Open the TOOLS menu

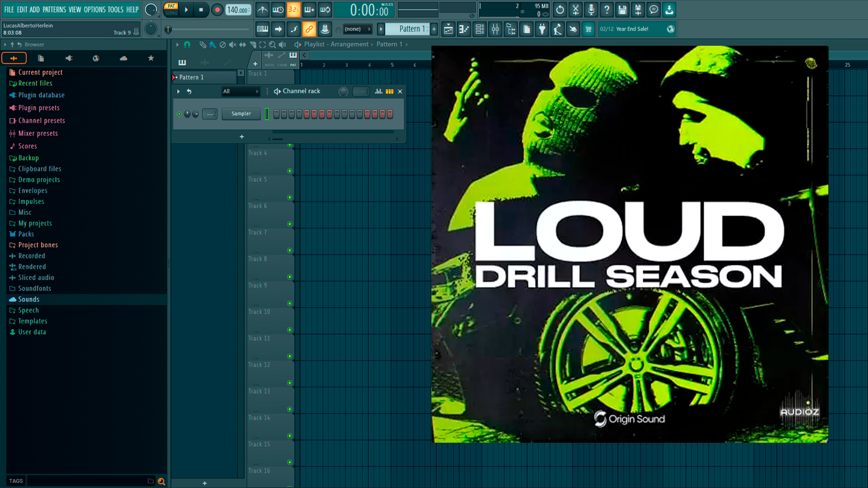116,10
